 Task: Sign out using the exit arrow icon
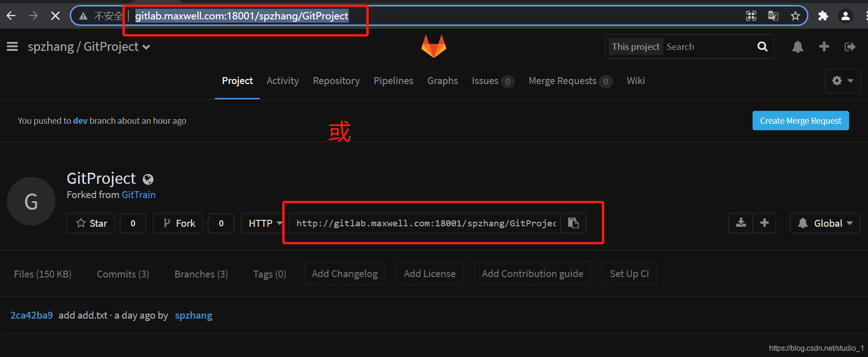pyautogui.click(x=850, y=47)
